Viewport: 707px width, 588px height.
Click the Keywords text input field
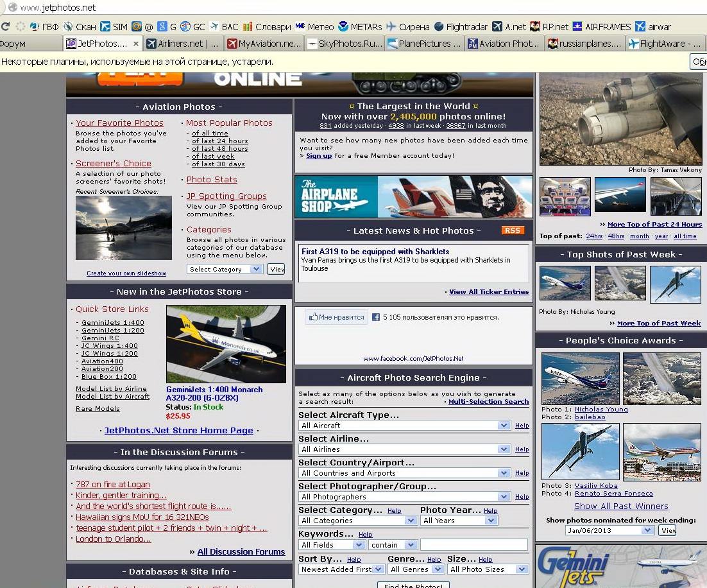(x=474, y=545)
